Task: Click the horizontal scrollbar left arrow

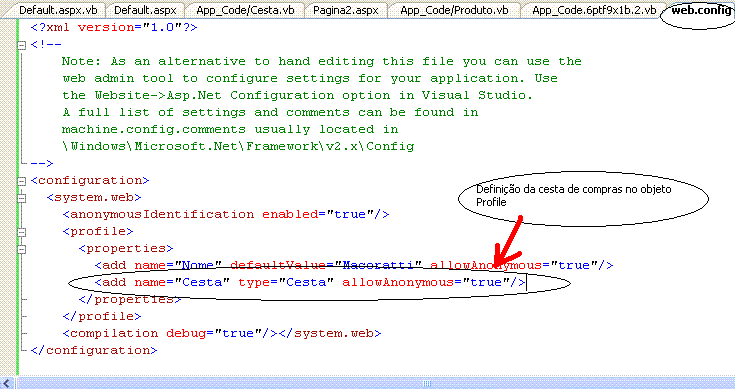Action: click(x=7, y=383)
